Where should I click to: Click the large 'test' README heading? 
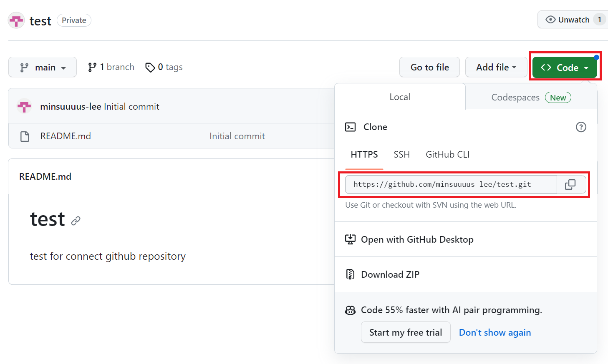point(48,219)
